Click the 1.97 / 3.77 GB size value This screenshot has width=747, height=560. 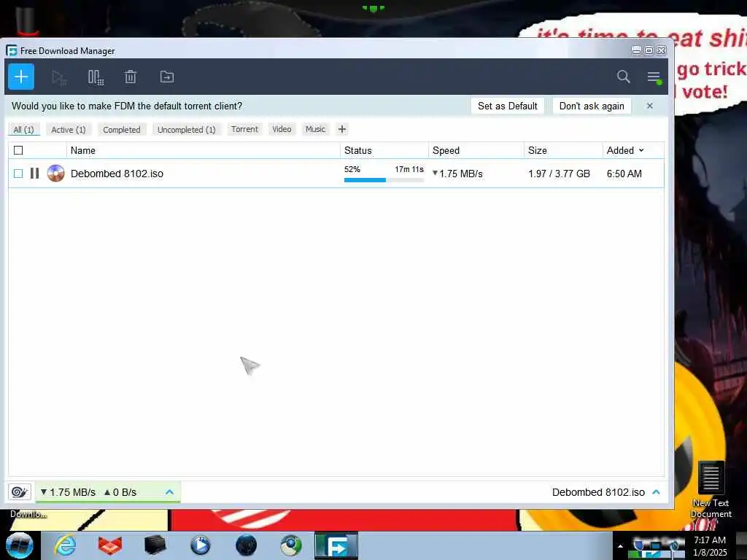tap(560, 174)
